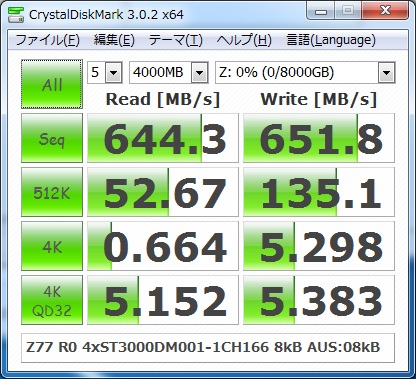Click the Read [MB/s] column header
416x379 pixels.
point(163,99)
